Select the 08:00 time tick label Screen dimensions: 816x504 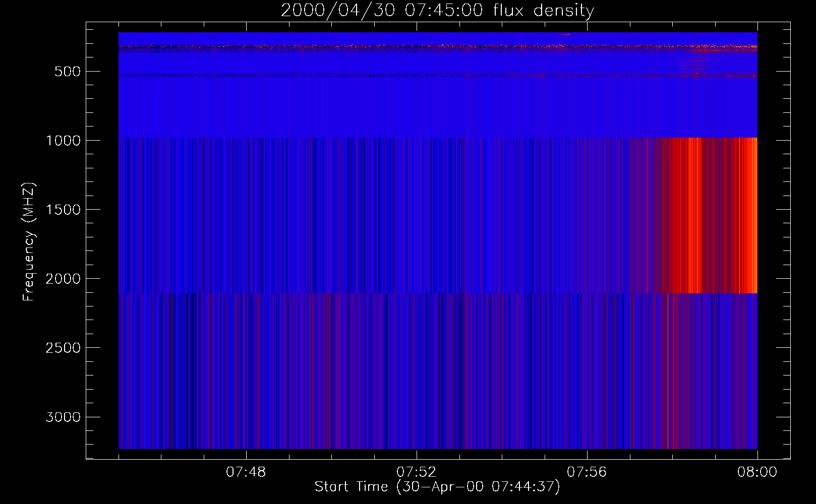coord(757,472)
